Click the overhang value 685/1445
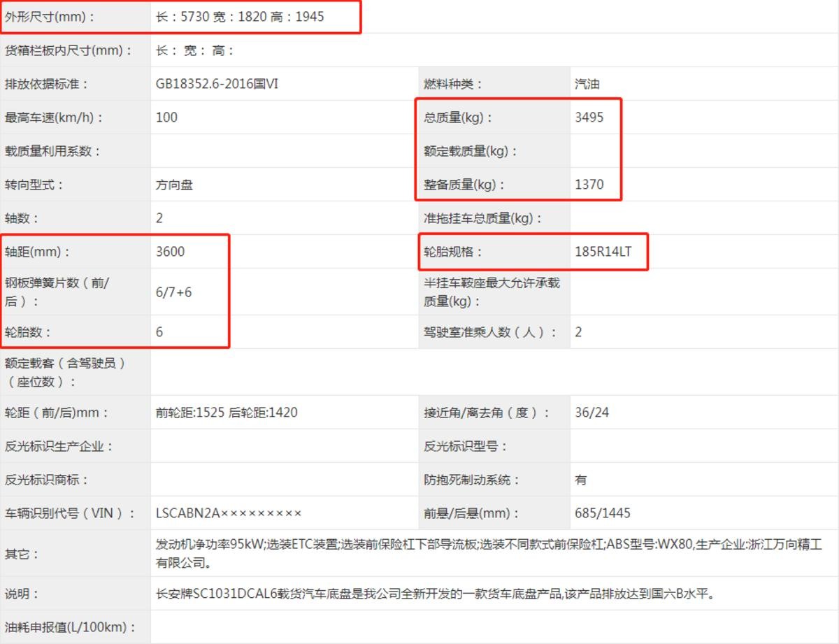Image resolution: width=839 pixels, height=644 pixels. [602, 513]
